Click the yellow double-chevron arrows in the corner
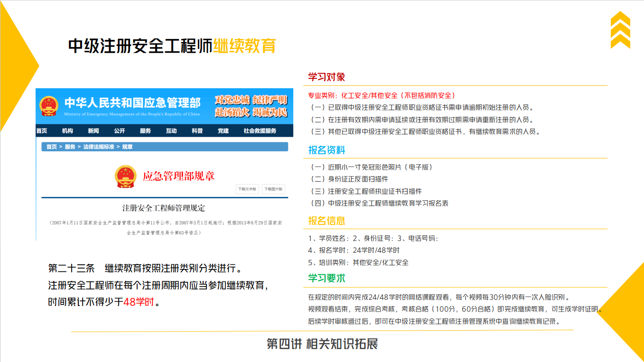644x362 pixels. click(620, 30)
